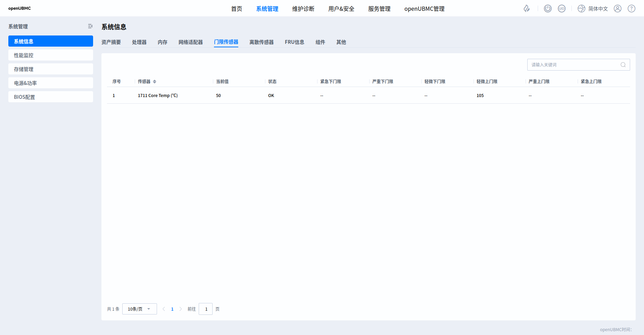
Task: Open 电源&功率 sidebar item
Action: pyautogui.click(x=51, y=83)
